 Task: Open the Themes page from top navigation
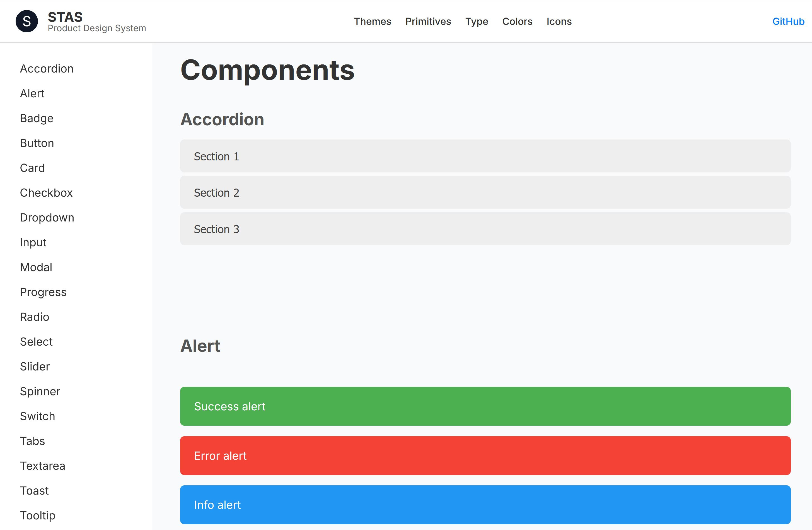[372, 21]
